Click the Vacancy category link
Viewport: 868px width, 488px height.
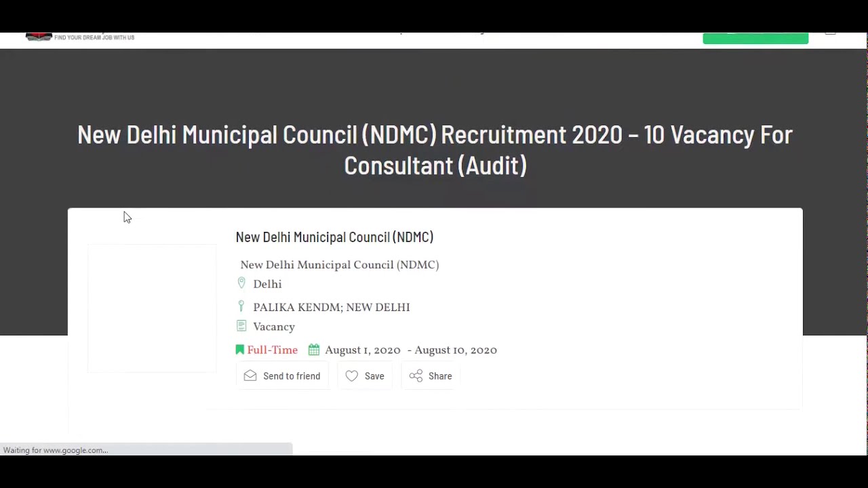(274, 327)
